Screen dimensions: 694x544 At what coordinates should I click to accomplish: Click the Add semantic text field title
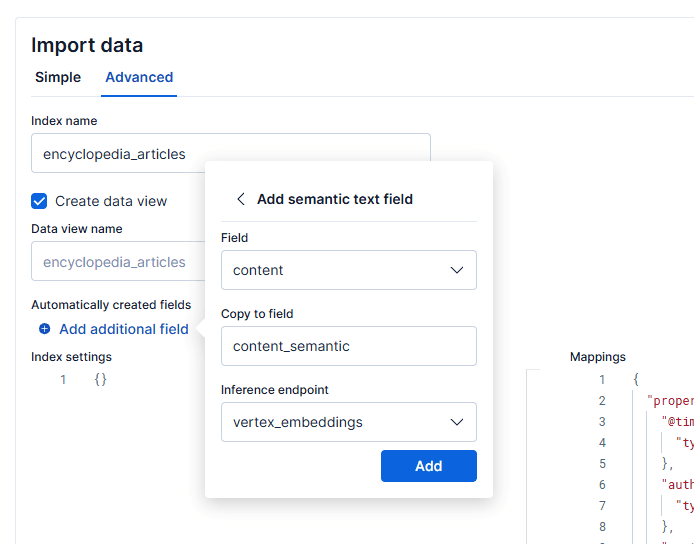coord(335,199)
